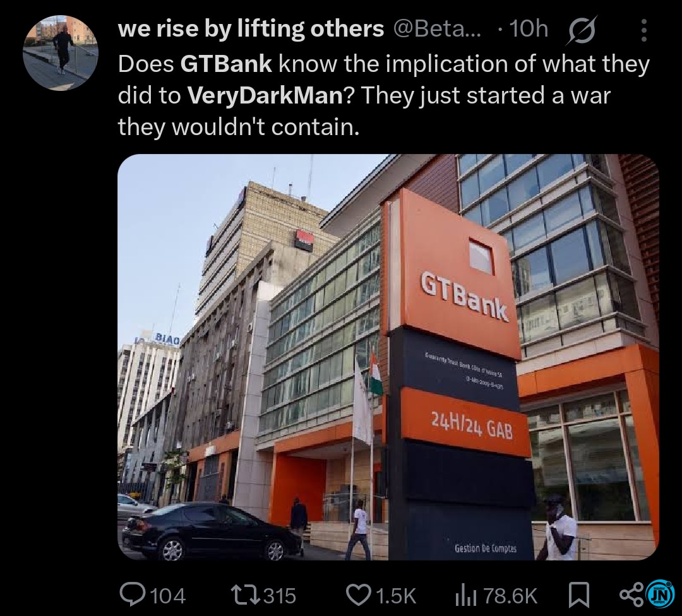Click the Grok slashed-circle icon

[x=582, y=30]
